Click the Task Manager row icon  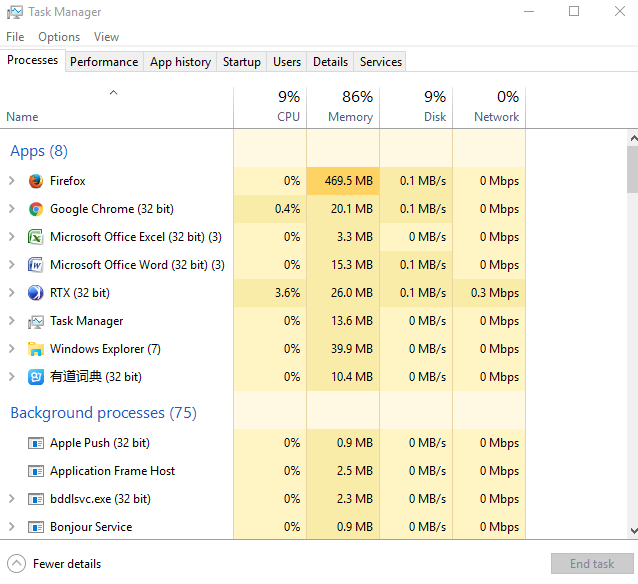36,322
